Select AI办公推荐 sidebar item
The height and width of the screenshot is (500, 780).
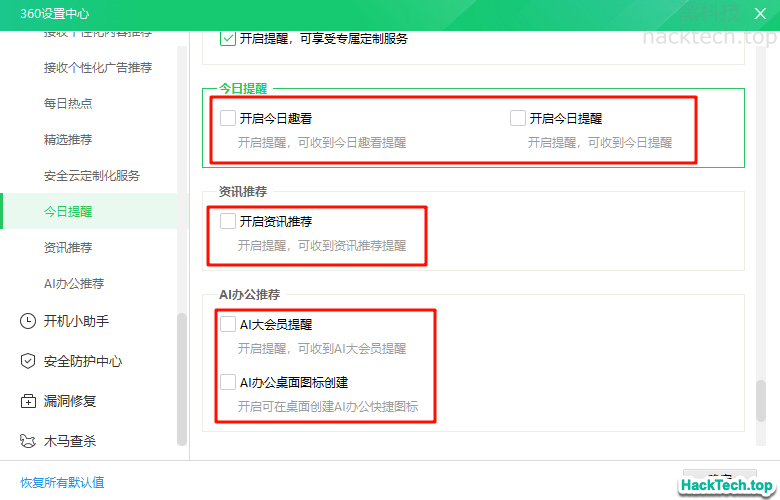(x=74, y=283)
